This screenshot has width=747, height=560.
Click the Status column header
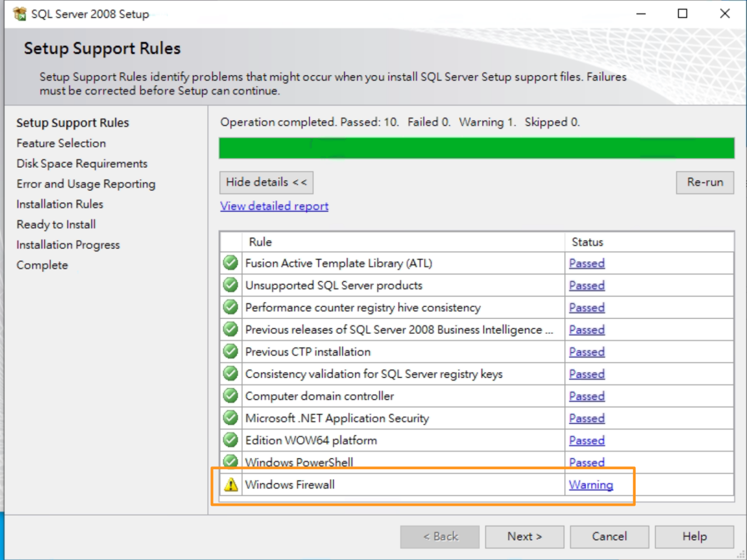587,242
